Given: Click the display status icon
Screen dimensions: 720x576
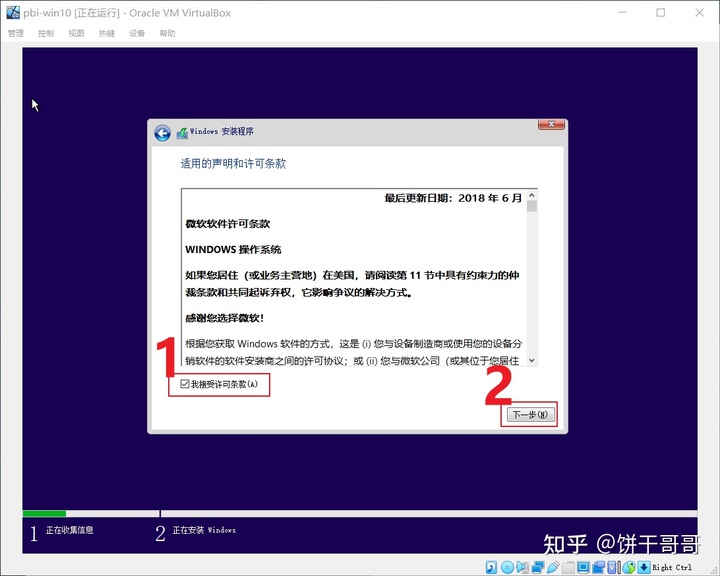Looking at the screenshot, I should tap(584, 567).
